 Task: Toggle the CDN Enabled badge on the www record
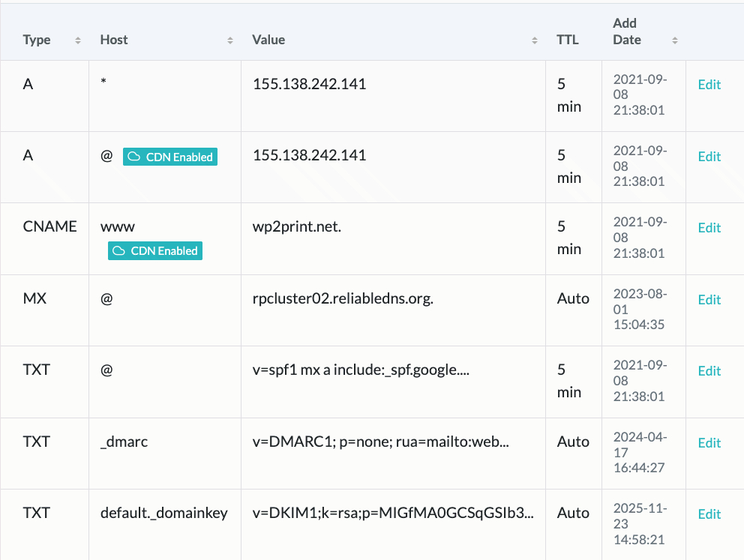(x=154, y=250)
